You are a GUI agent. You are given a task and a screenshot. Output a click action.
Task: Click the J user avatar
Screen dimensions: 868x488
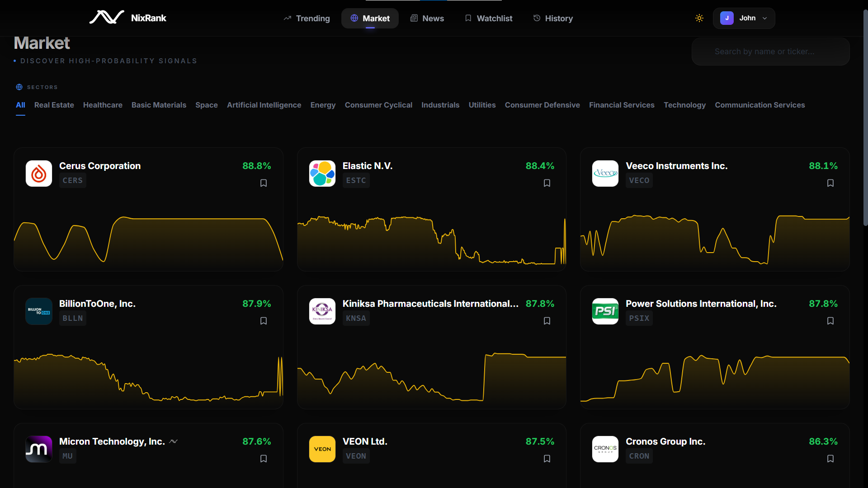[726, 18]
